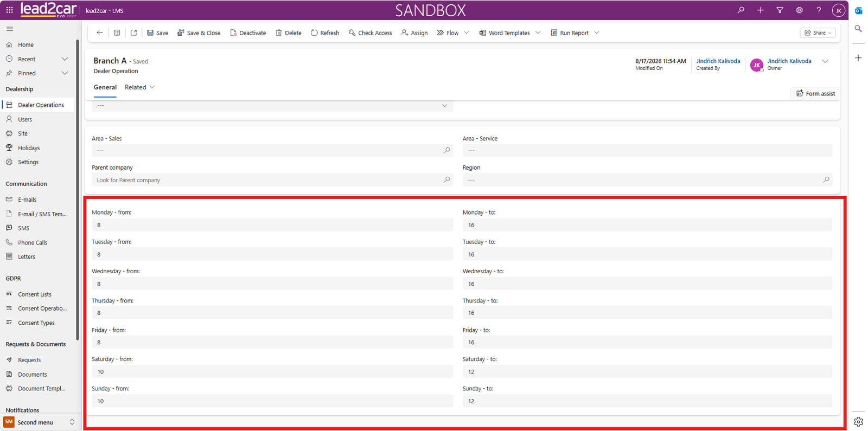The width and height of the screenshot is (868, 431).
Task: Click Check Access
Action: point(370,33)
